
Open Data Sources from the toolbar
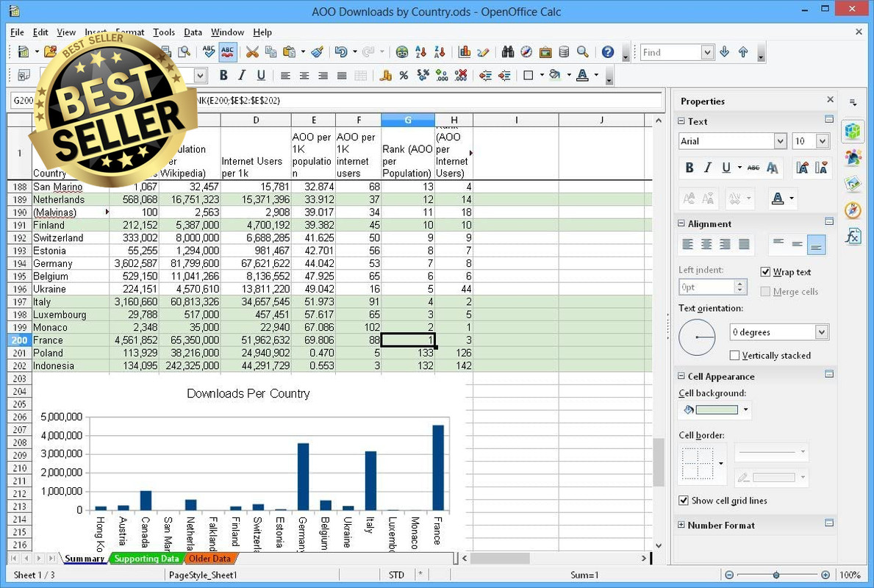[x=564, y=52]
